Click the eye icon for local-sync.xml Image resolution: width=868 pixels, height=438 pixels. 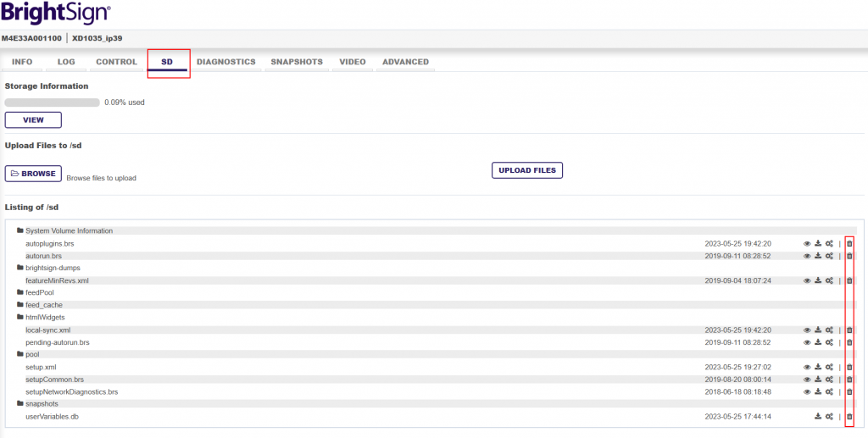point(807,330)
